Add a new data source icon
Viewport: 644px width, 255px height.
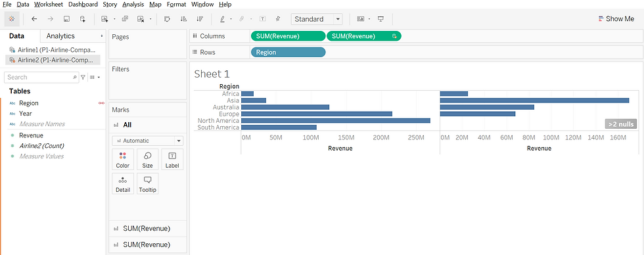tap(83, 19)
